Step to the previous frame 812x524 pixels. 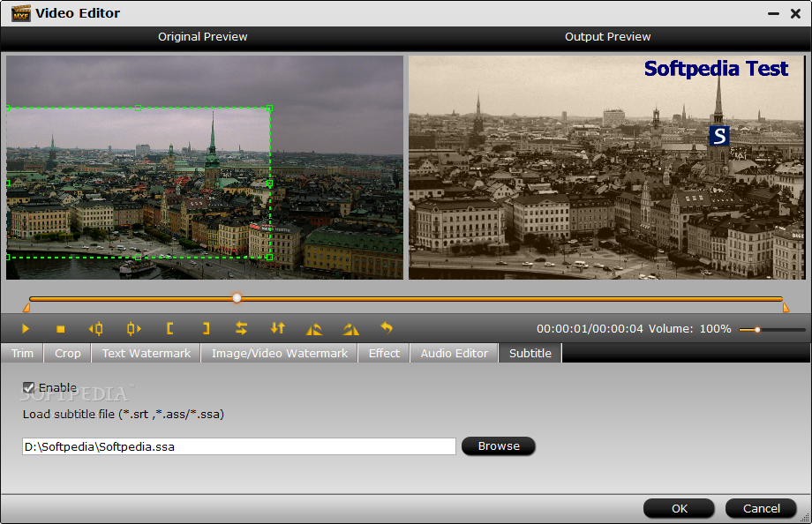pos(96,329)
